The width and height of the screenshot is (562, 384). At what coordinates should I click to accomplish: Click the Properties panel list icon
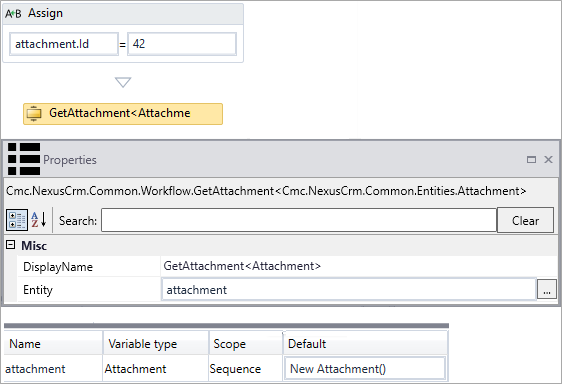(24, 159)
